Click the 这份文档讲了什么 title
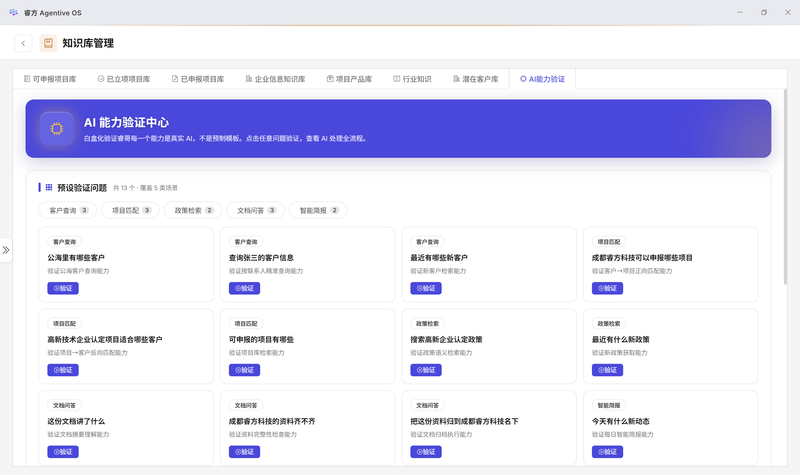 76,421
